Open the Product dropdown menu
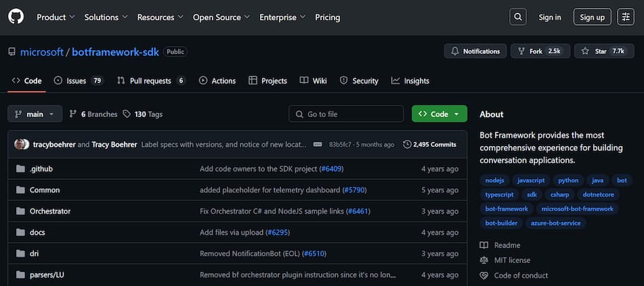This screenshot has width=644, height=286. 56,17
